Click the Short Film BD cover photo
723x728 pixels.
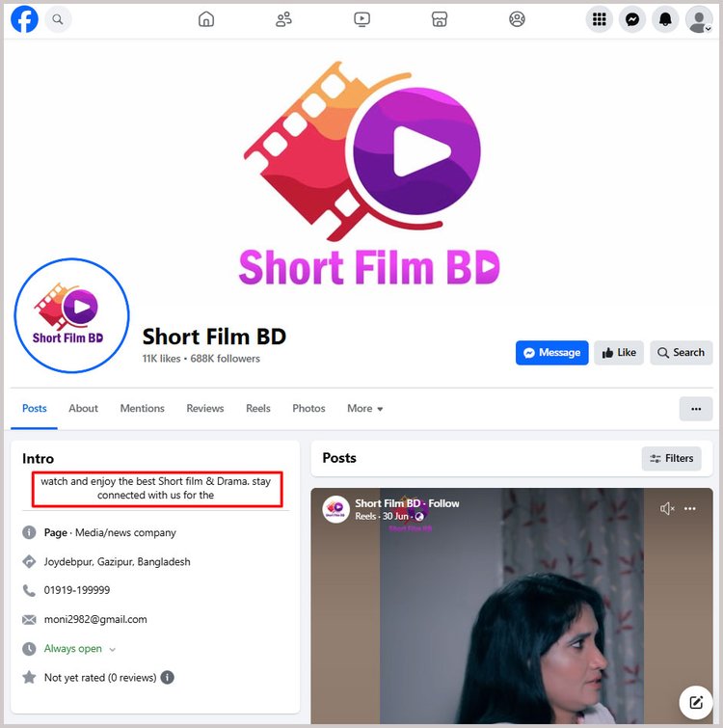point(361,172)
